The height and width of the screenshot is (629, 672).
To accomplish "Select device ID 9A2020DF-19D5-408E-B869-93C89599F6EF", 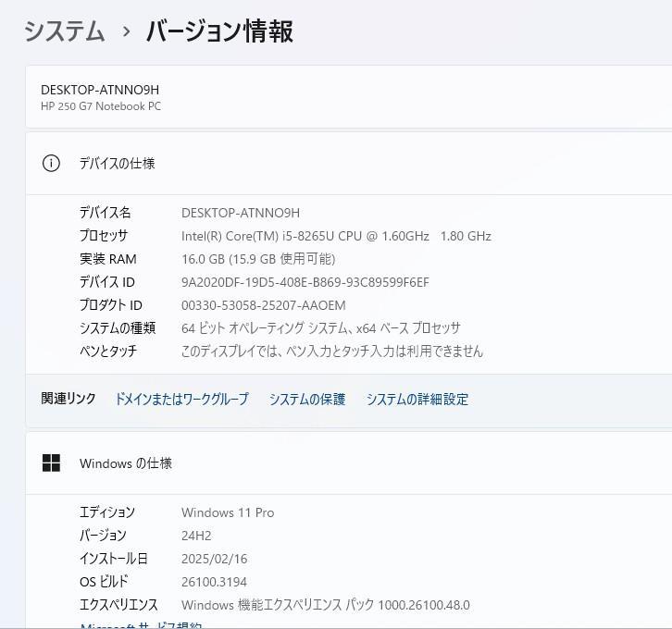I will coord(305,282).
